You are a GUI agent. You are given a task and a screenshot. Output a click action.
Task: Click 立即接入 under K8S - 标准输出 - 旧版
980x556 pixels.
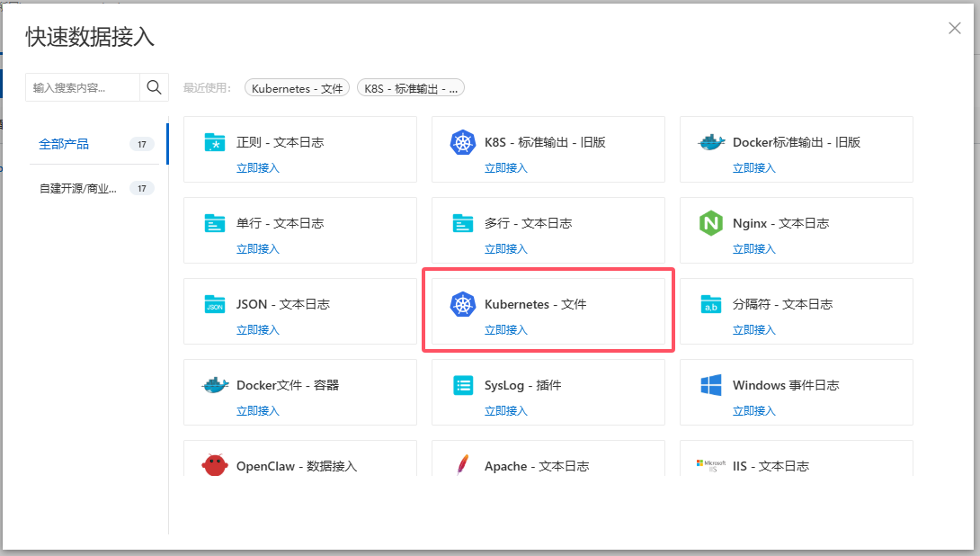[x=505, y=167]
